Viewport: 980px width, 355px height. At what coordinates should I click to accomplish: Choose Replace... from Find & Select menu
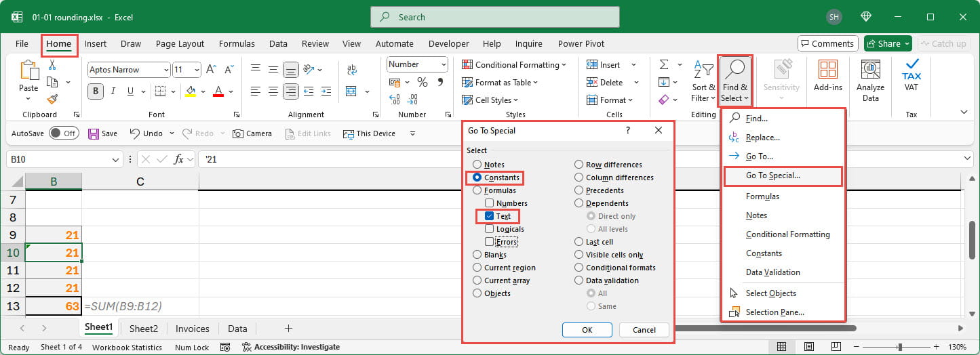tap(762, 138)
